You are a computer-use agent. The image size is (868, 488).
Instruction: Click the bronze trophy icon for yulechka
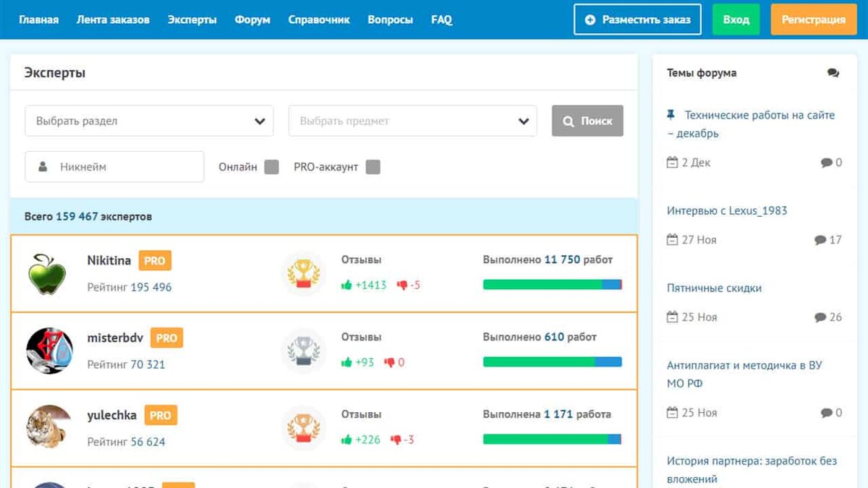[x=303, y=429]
